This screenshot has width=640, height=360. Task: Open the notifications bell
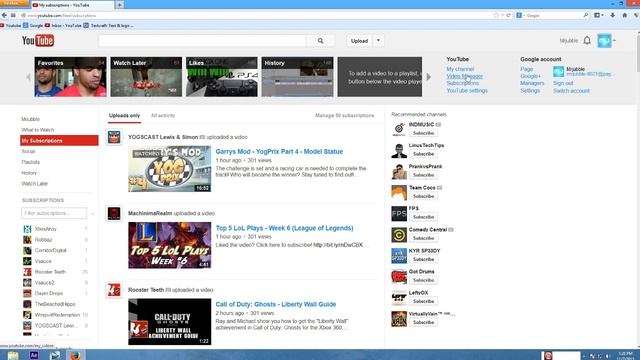click(x=587, y=40)
